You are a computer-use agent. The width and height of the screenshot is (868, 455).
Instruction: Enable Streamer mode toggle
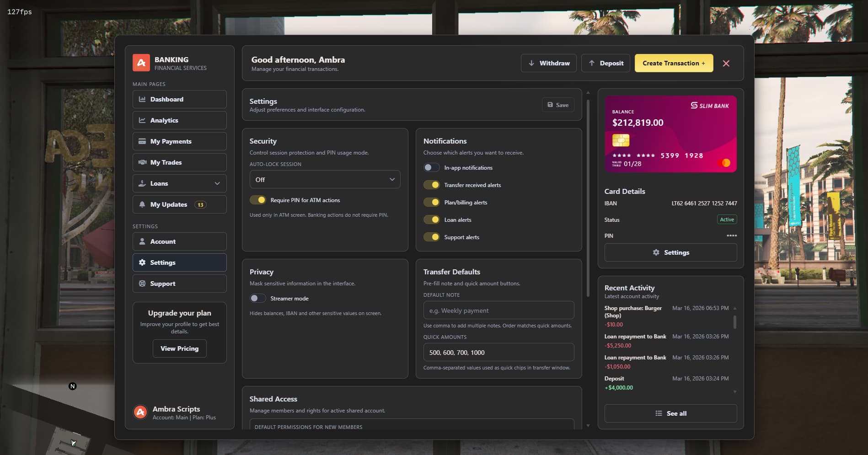click(x=258, y=298)
